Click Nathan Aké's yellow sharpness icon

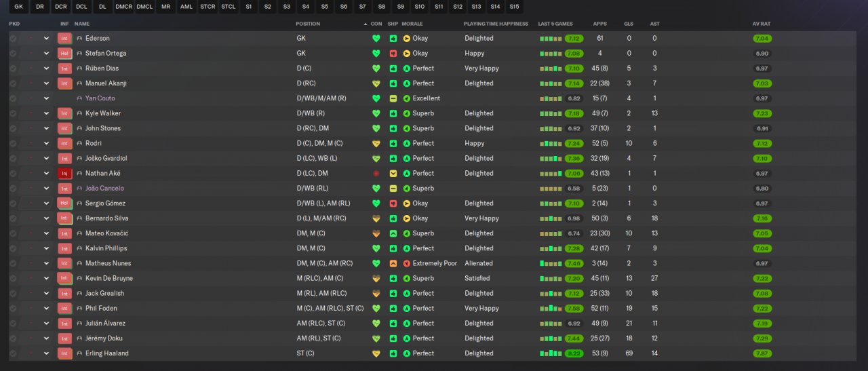393,174
